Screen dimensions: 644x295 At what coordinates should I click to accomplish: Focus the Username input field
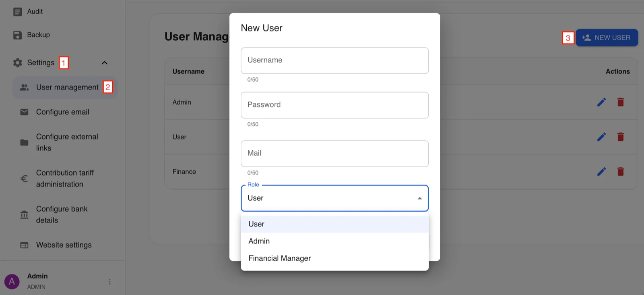pyautogui.click(x=334, y=60)
